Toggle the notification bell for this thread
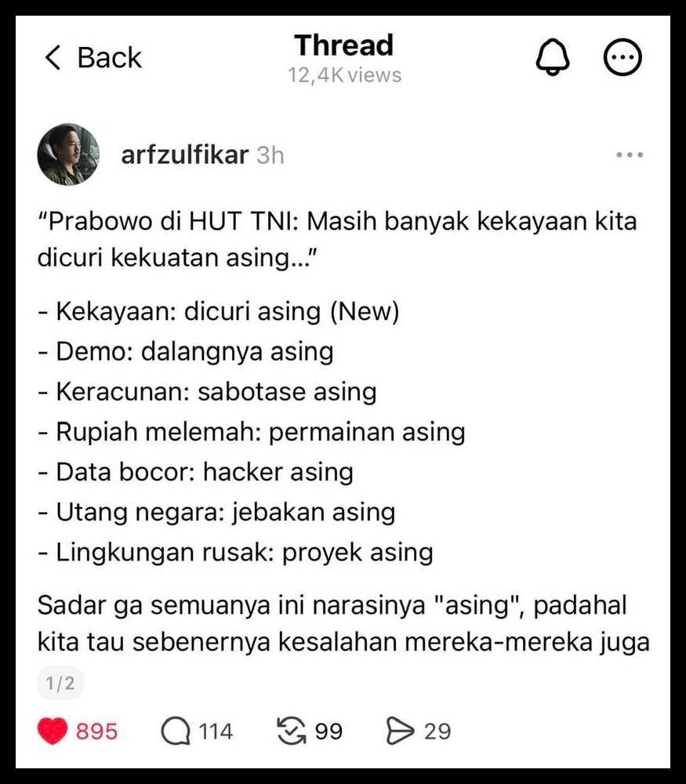Image resolution: width=686 pixels, height=784 pixels. 553,57
